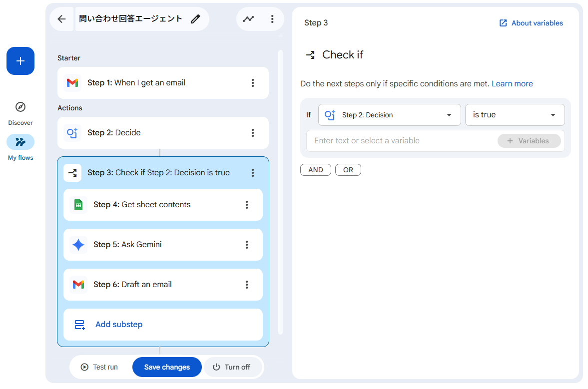The image size is (588, 389).
Task: Click the back arrow icon
Action: point(61,19)
